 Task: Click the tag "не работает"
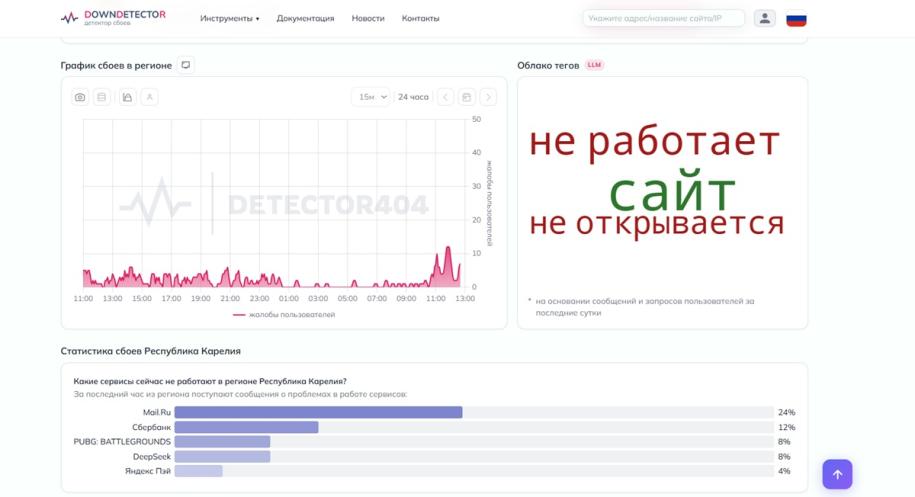[x=654, y=142]
